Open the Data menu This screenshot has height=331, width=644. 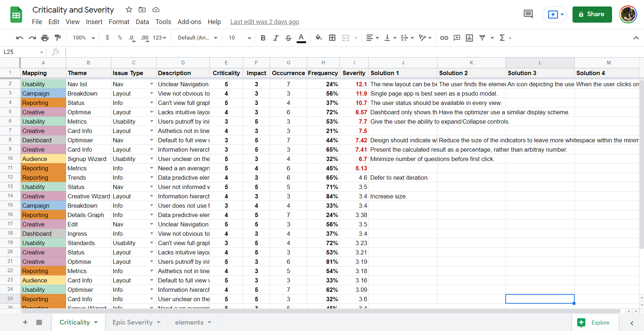pyautogui.click(x=142, y=22)
